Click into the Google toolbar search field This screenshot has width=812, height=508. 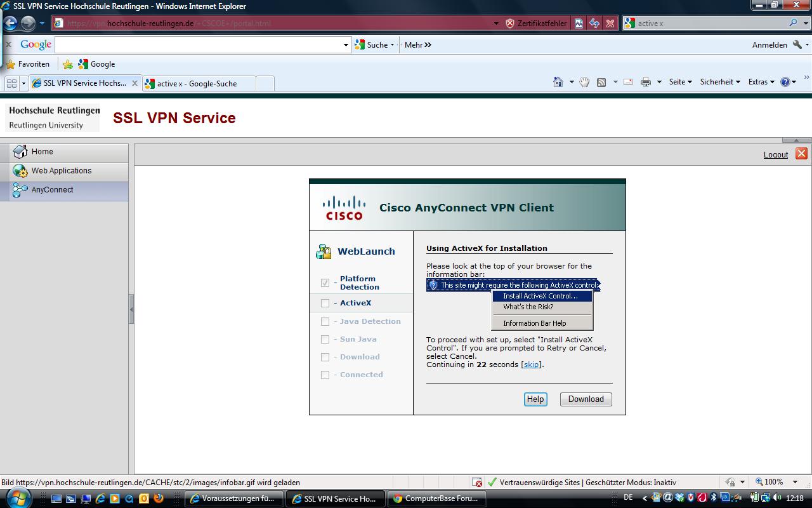[199, 45]
